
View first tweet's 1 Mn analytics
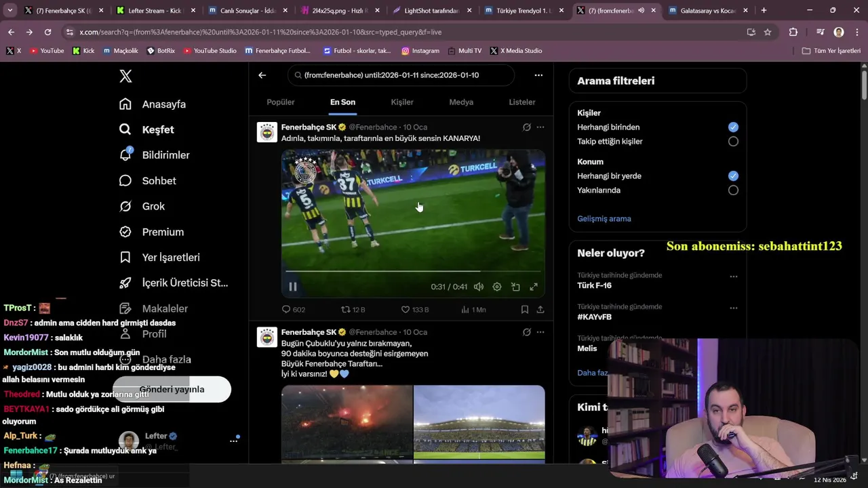(473, 310)
